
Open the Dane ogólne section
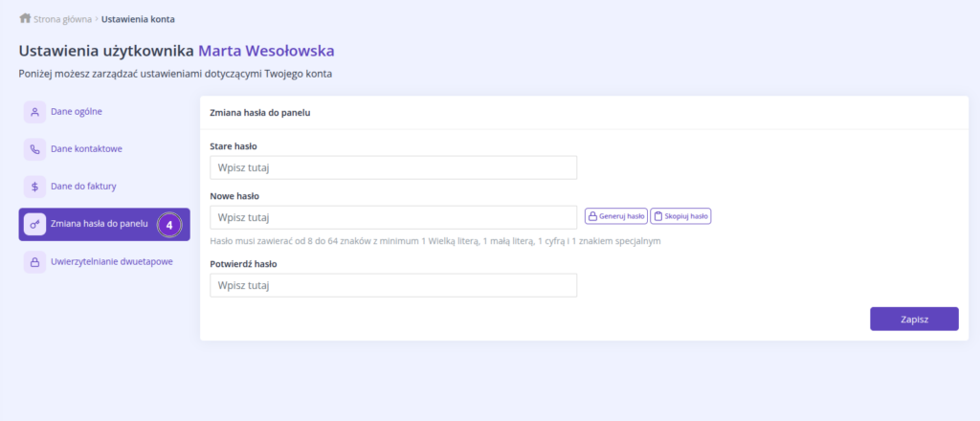pos(76,112)
